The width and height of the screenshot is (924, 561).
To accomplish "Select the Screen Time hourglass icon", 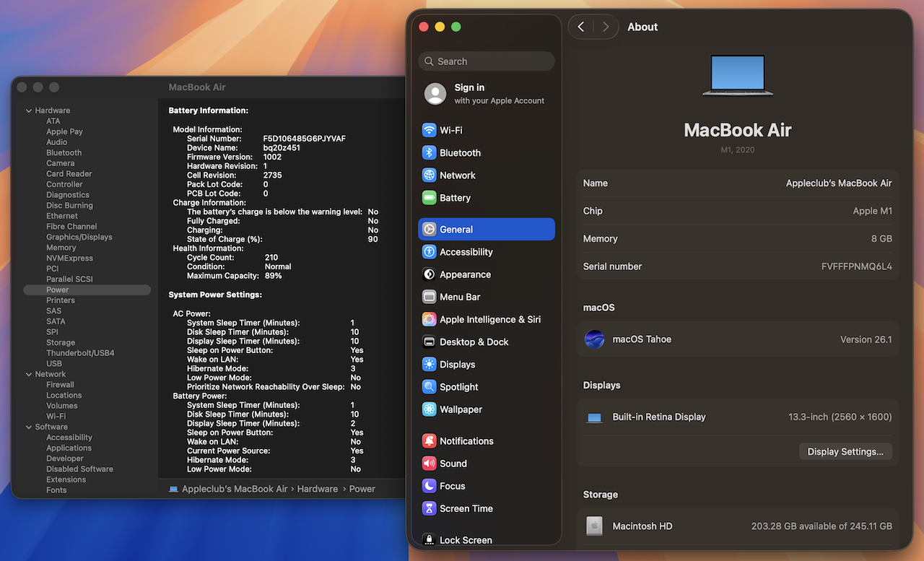I will coord(430,508).
